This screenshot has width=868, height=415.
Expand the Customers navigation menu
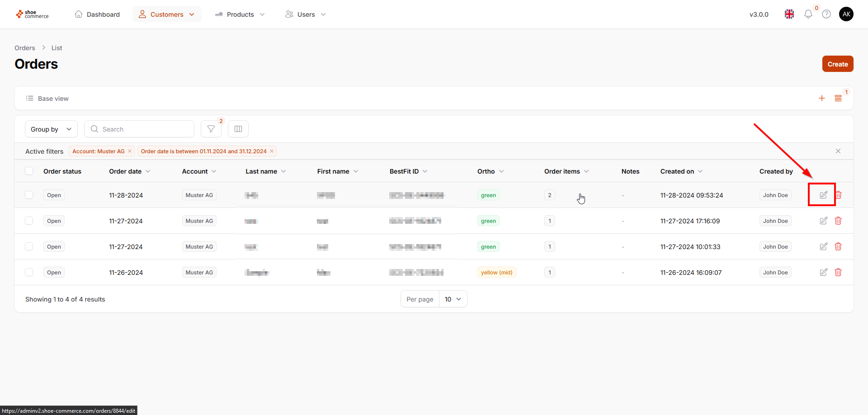click(167, 14)
